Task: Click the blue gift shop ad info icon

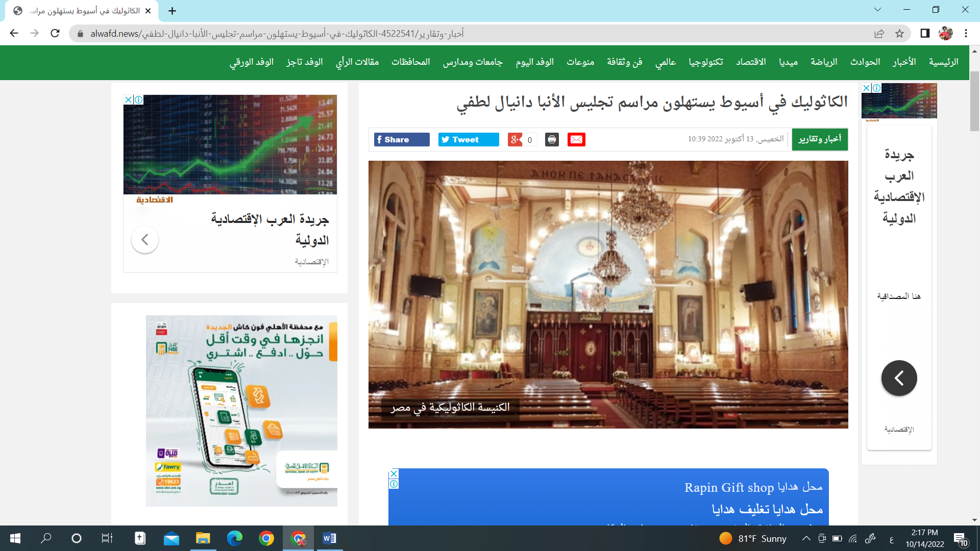Action: coord(394,484)
